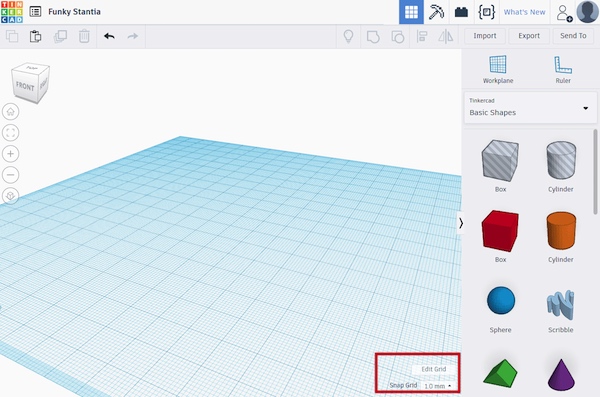Select the green Roof shape
The height and width of the screenshot is (397, 600).
tap(501, 374)
